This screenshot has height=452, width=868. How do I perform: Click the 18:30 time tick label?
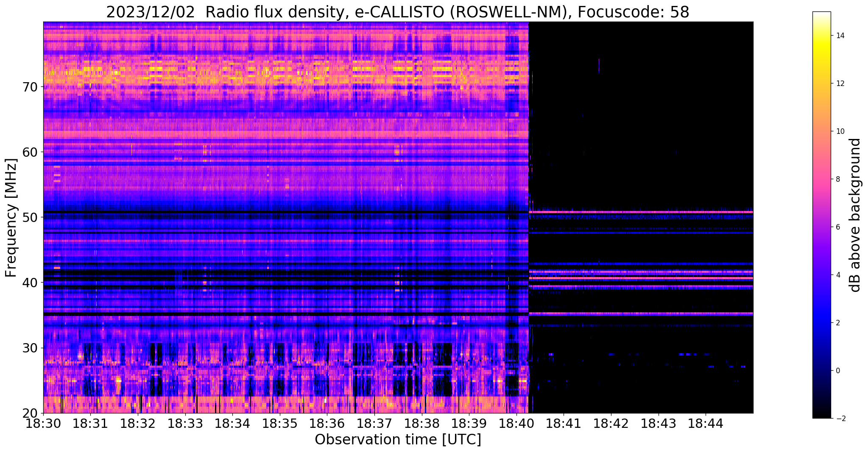tap(43, 423)
